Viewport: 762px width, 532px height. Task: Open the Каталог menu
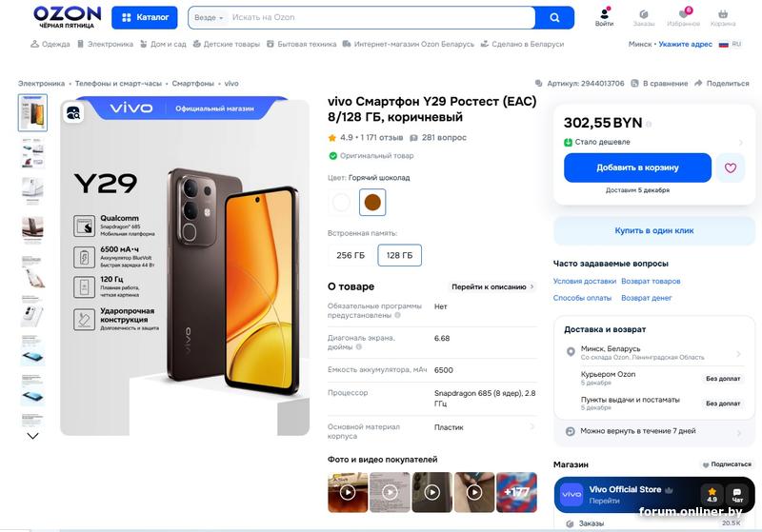pyautogui.click(x=145, y=17)
